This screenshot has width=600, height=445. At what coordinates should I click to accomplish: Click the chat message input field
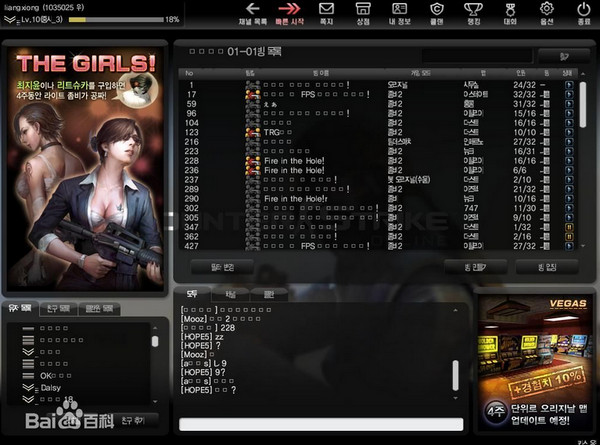321,424
